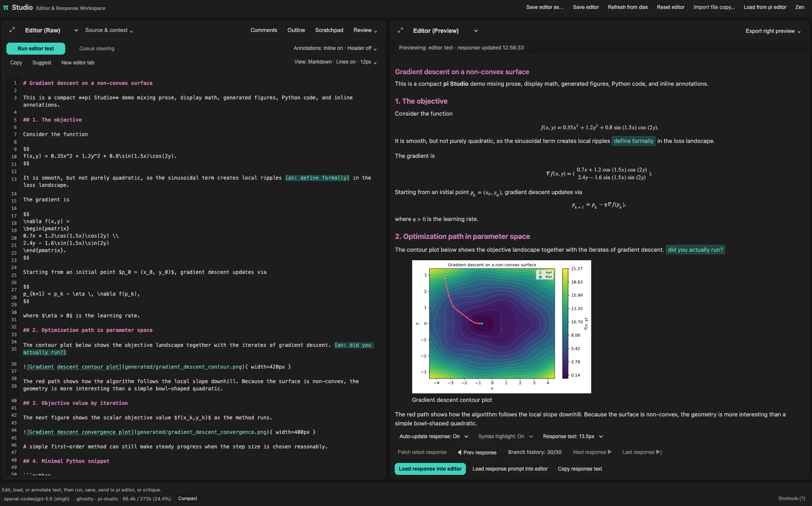812x506 pixels.
Task: Click the token usage 66.4k / 272k (24.4%)
Action: [147, 499]
